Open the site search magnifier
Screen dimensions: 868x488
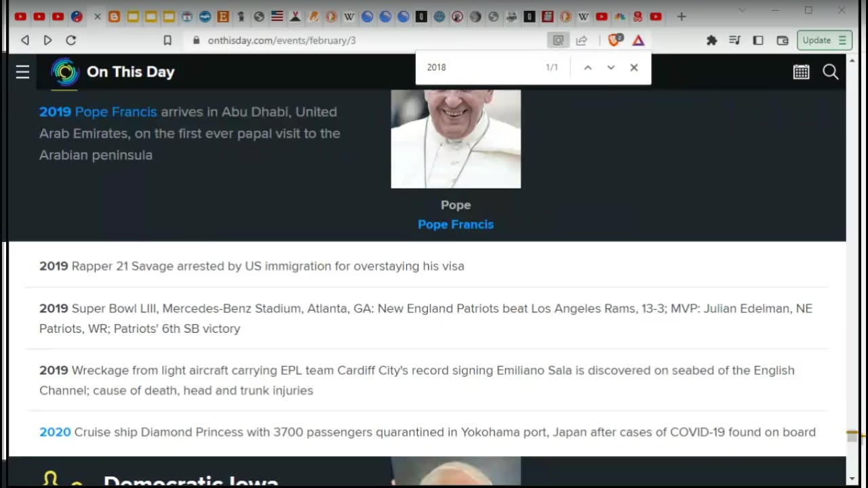click(831, 72)
